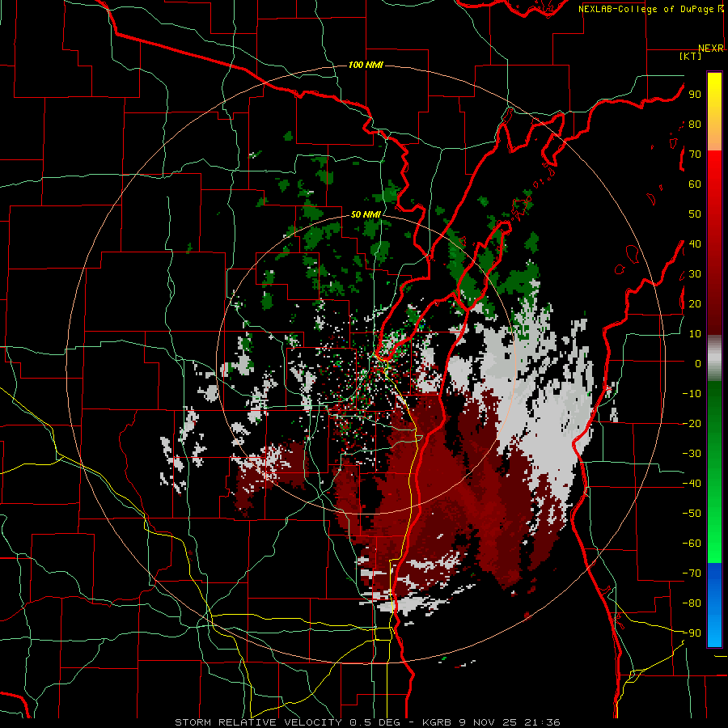Click the 0 label on the color scale
Image resolution: width=728 pixels, height=728 pixels.
coord(698,363)
